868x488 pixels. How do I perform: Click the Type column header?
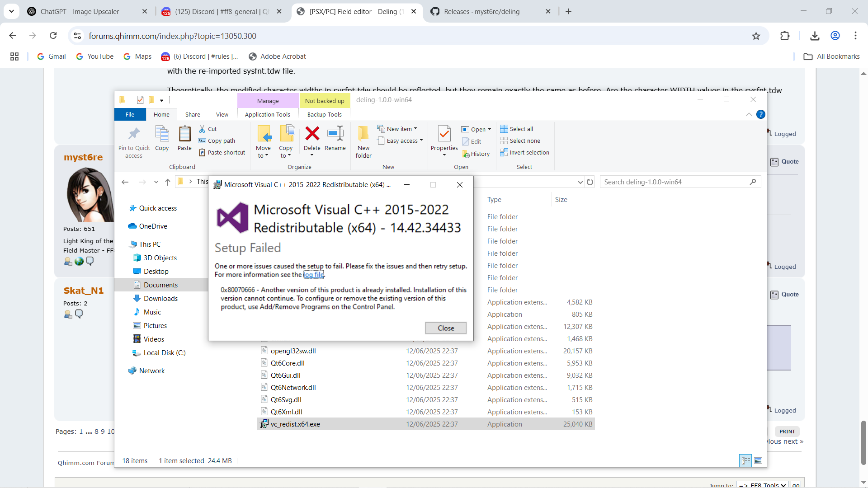coord(517,200)
